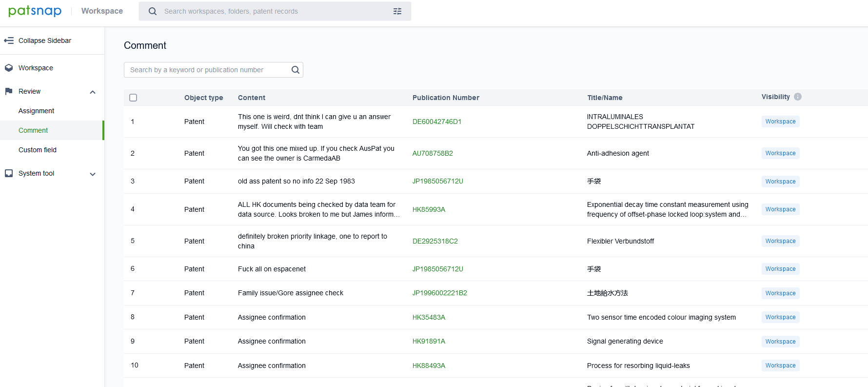The image size is (868, 387).
Task: Open the Assignment menu item
Action: (x=36, y=111)
